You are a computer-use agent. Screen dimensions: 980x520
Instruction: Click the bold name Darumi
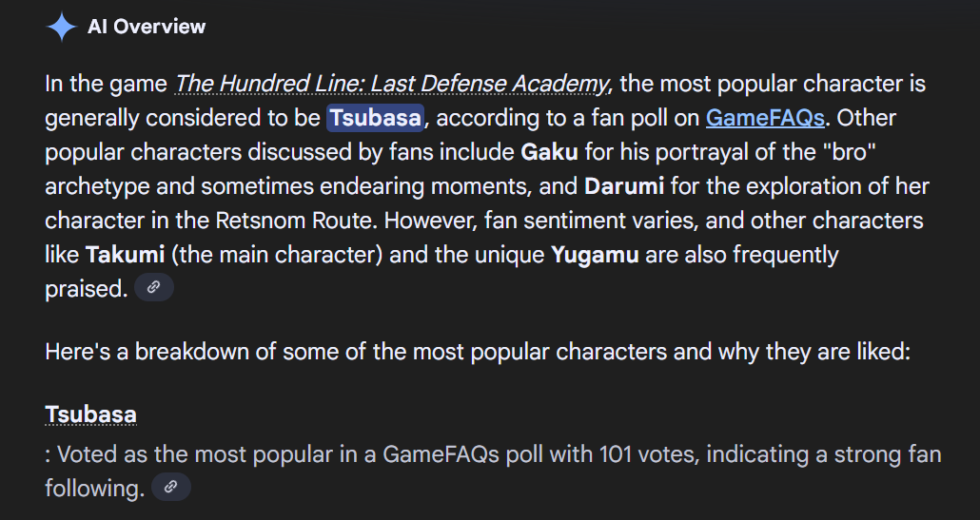624,186
